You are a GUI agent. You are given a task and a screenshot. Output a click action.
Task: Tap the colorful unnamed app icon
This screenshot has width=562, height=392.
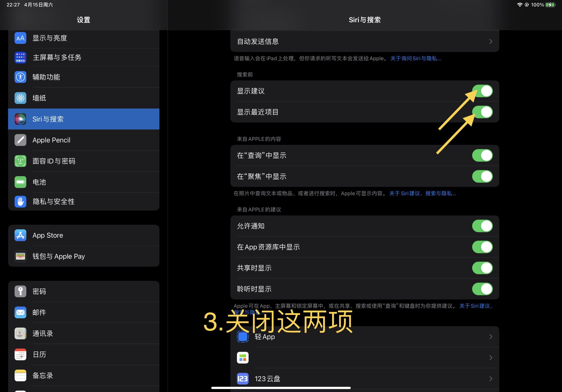[x=243, y=358]
